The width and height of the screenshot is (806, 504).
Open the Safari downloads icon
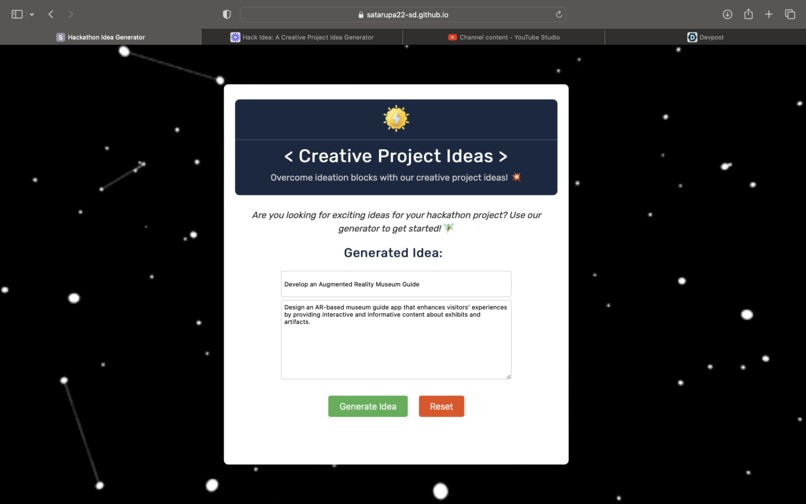coord(727,14)
